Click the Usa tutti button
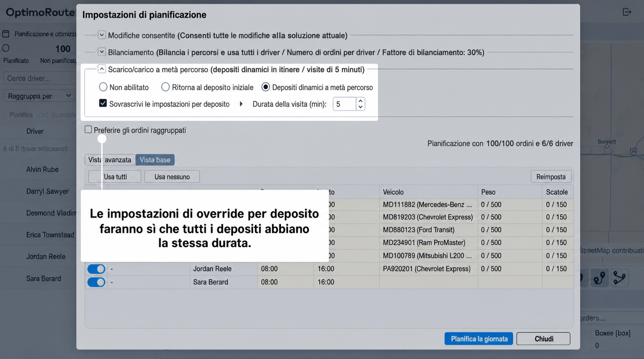Screen dimensions: 644x359 pos(115,176)
